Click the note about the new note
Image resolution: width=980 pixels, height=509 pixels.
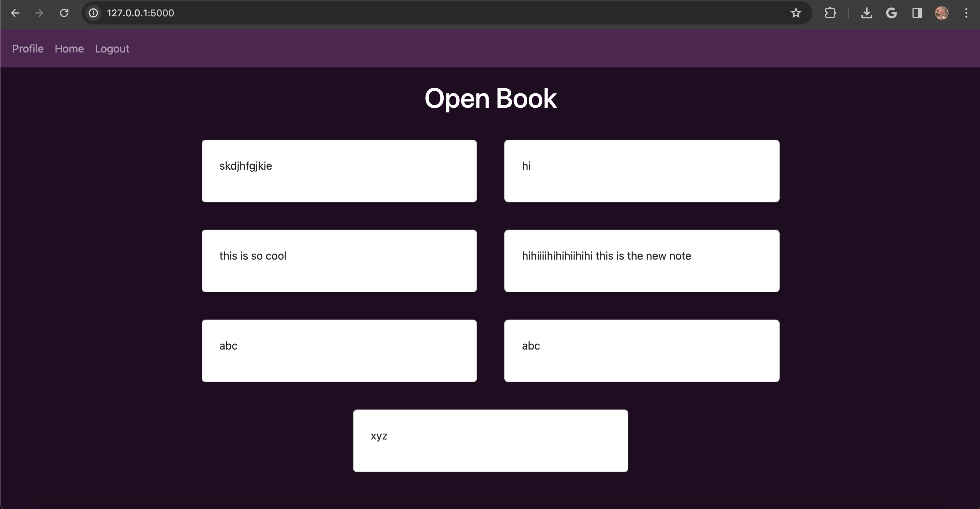(642, 261)
